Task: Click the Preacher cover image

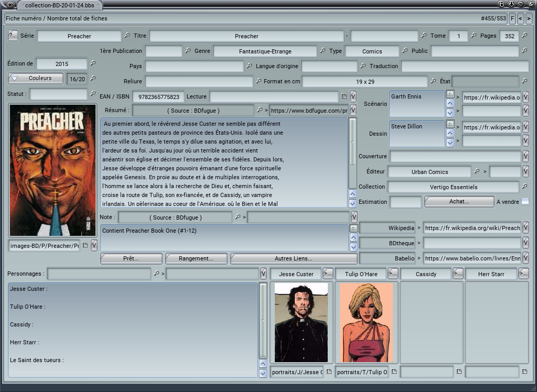Action: pyautogui.click(x=53, y=170)
